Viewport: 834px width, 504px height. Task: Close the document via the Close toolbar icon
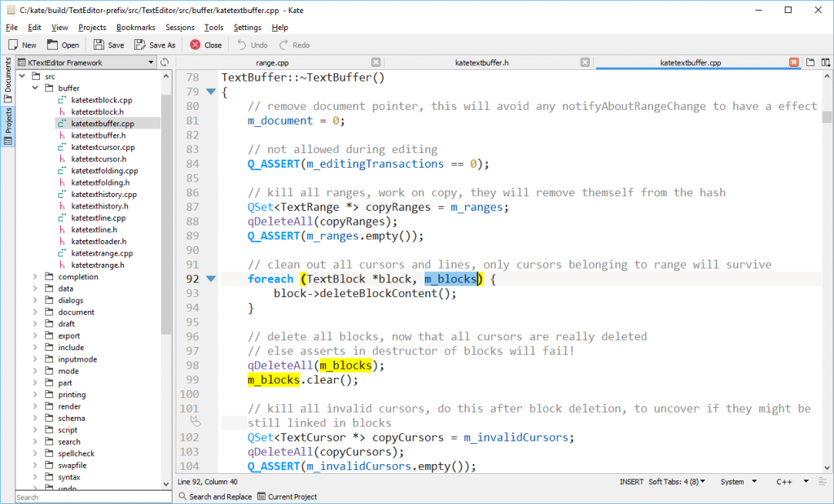[x=204, y=45]
